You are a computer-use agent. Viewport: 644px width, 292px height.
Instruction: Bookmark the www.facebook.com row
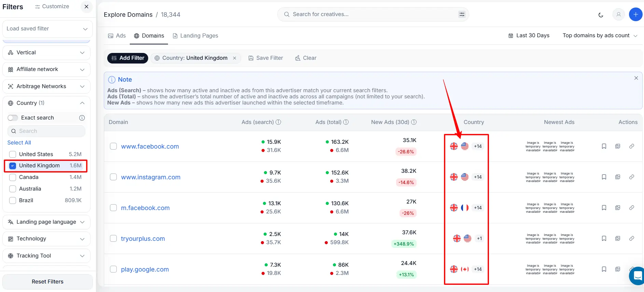pos(604,147)
